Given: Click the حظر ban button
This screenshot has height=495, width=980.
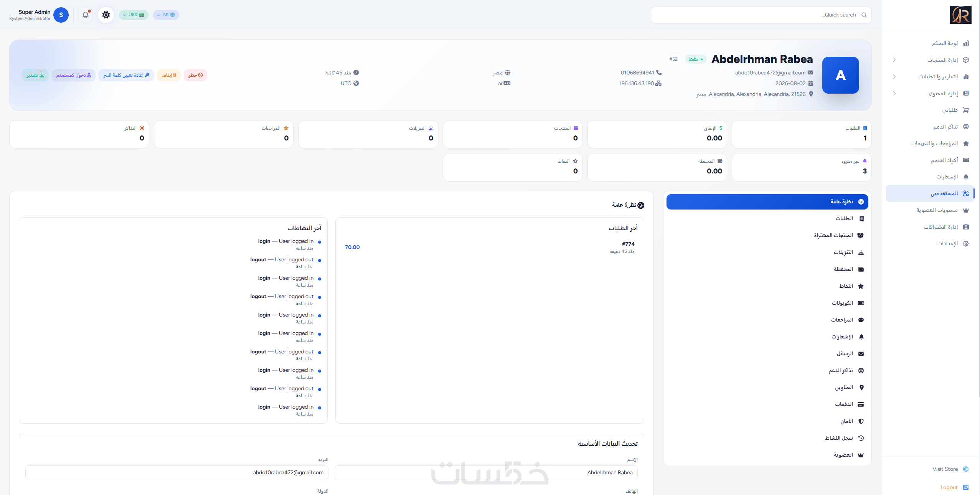Looking at the screenshot, I should coord(195,75).
